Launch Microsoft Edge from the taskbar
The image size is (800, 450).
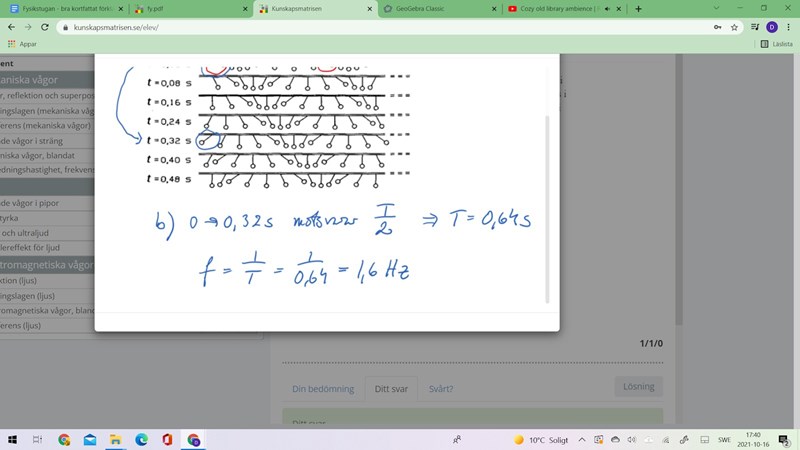142,439
